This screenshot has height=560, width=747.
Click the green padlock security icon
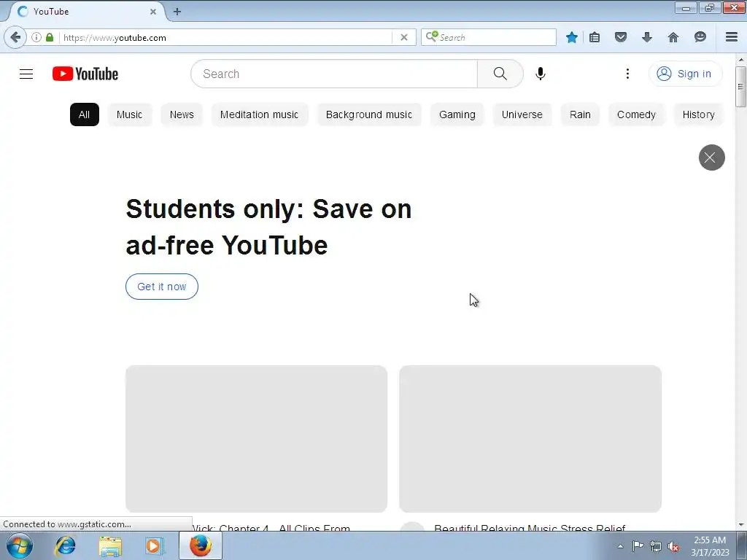tap(50, 37)
